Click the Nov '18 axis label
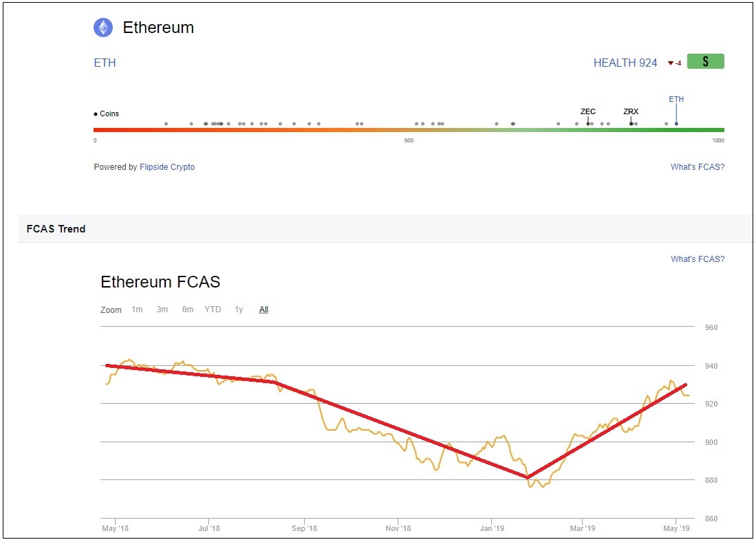 point(398,528)
